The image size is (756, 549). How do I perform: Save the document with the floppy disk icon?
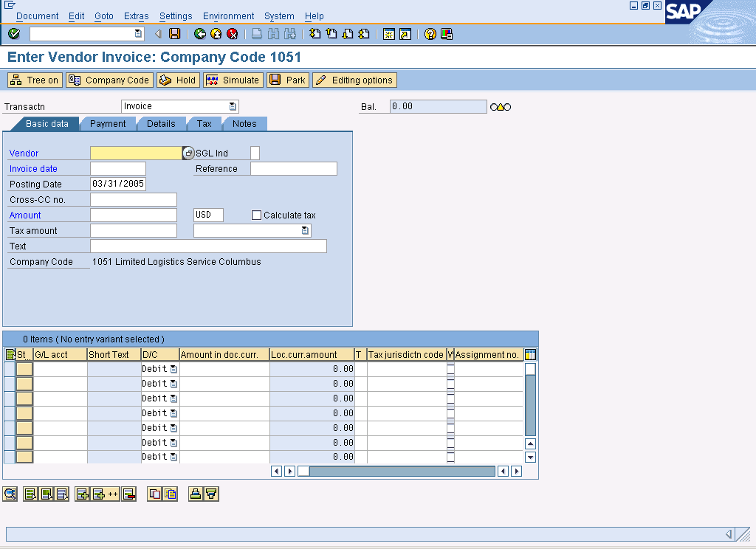(x=174, y=34)
